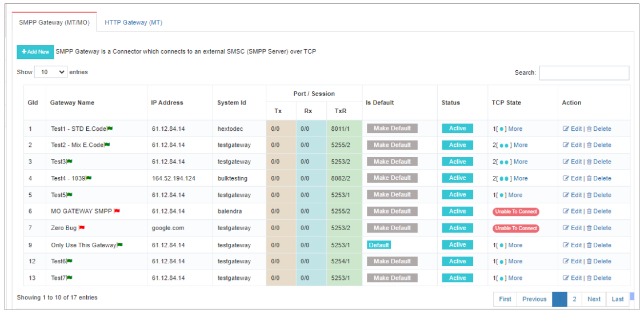
Task: Delete the Test1 - STD E.Code gateway
Action: tap(598, 129)
